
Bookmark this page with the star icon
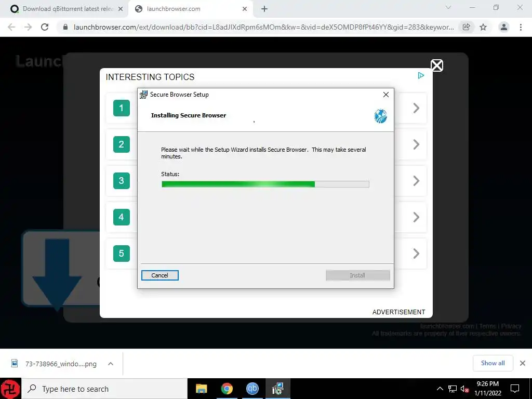[x=483, y=27]
